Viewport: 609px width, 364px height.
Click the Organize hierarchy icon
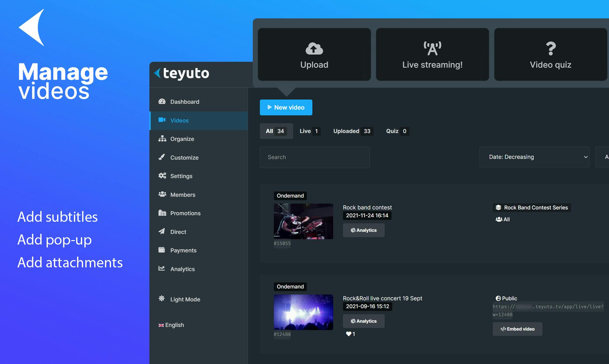pos(162,138)
